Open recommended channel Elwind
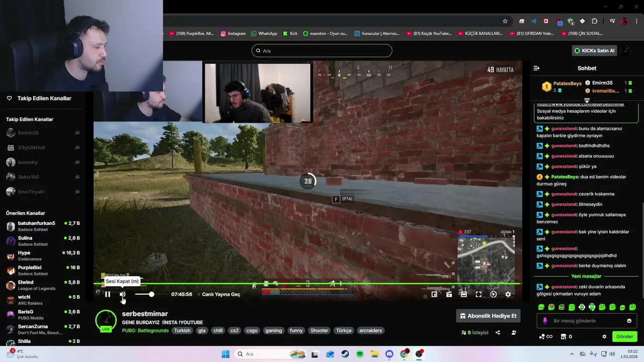644x362 pixels. pyautogui.click(x=43, y=285)
